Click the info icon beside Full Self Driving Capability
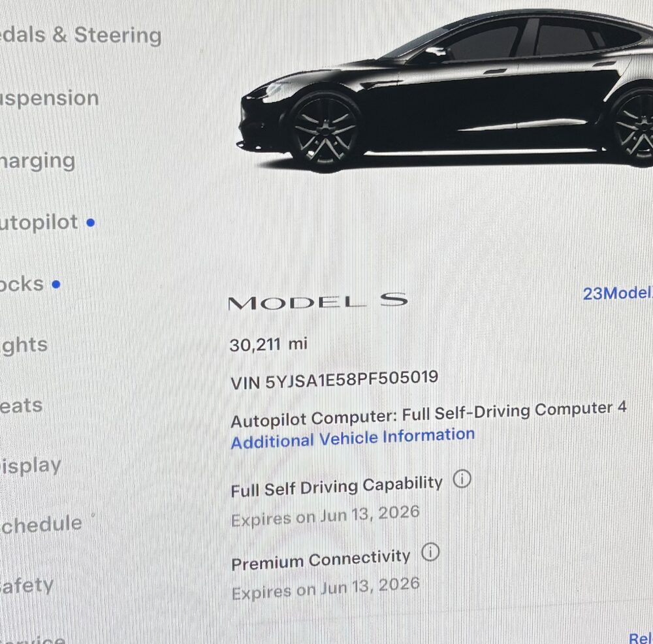653x644 pixels. pyautogui.click(x=462, y=479)
